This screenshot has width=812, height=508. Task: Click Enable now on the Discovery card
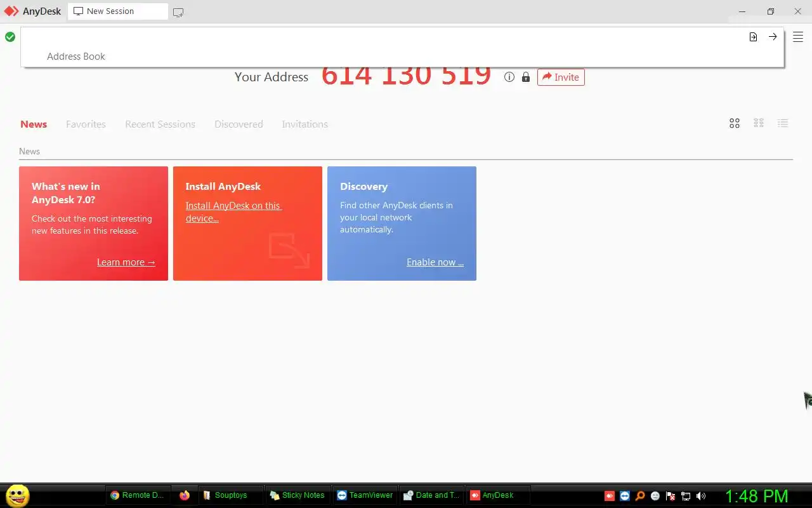435,262
